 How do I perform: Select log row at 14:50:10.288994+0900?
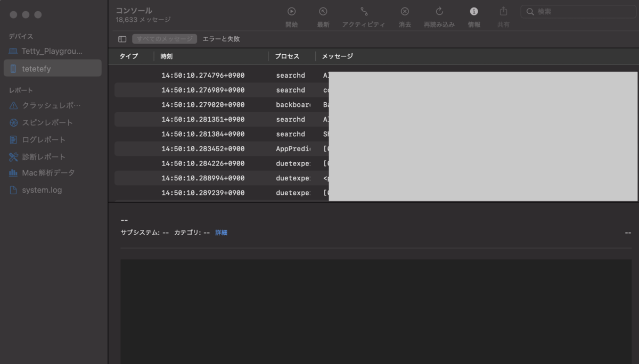376,178
